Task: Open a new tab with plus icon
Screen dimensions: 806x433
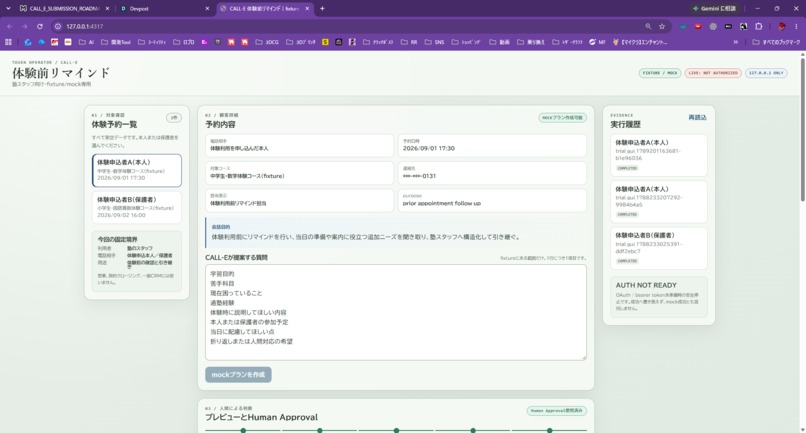Action: (322, 8)
